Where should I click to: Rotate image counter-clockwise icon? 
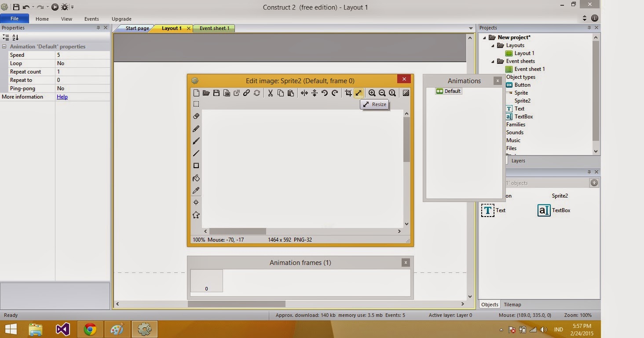point(325,93)
